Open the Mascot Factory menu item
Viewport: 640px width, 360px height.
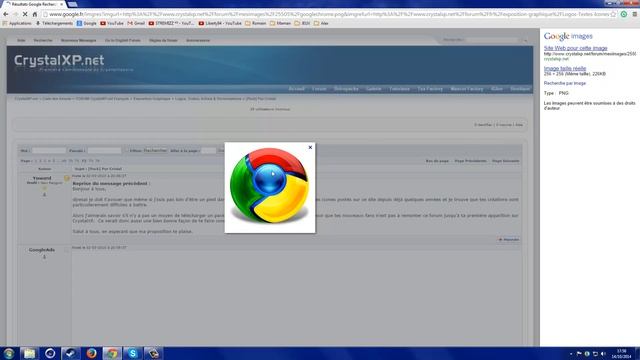click(x=467, y=89)
